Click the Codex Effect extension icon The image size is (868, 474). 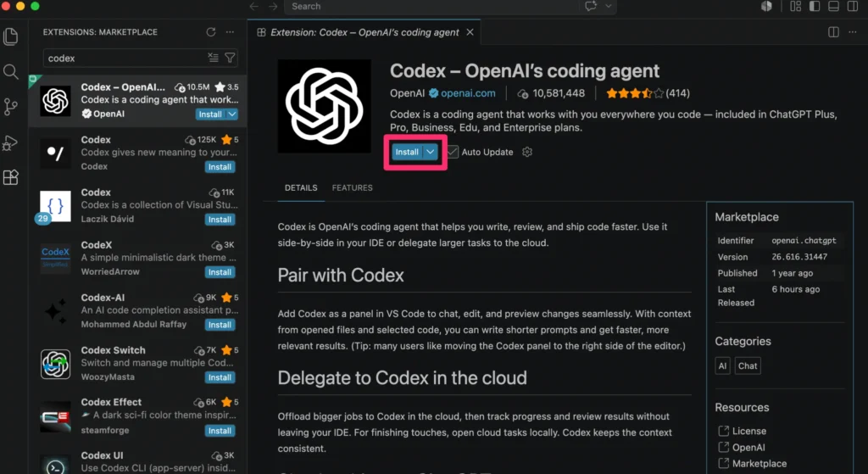[55, 416]
